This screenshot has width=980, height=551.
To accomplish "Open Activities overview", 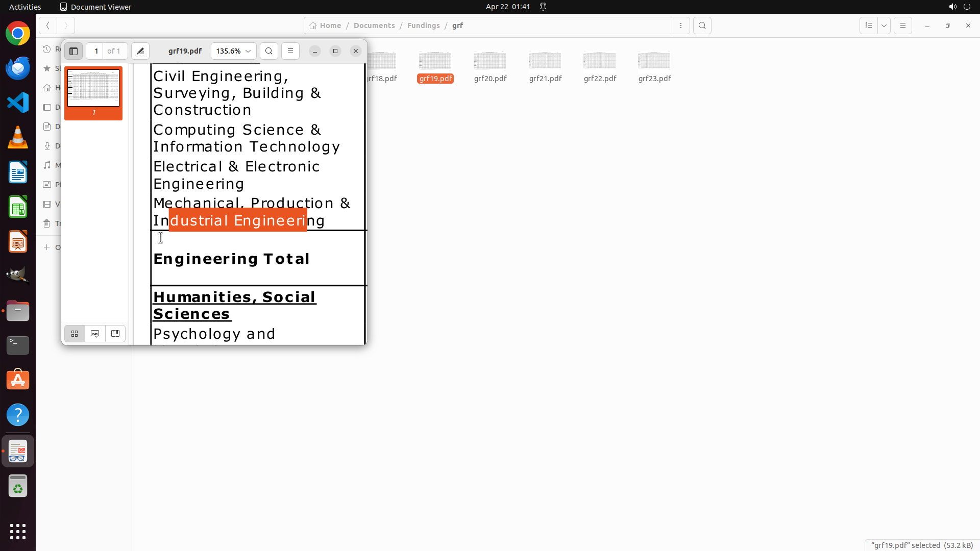I will (x=25, y=7).
